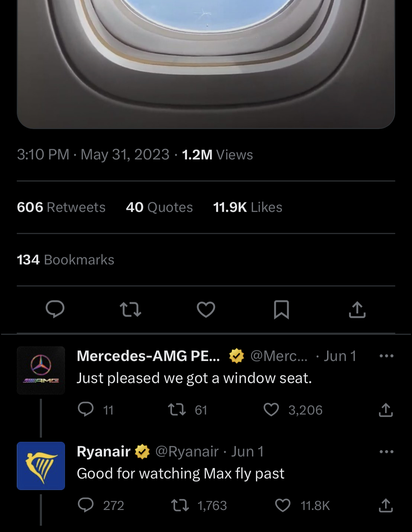Like Ryanair's reply
The width and height of the screenshot is (412, 532).
click(x=283, y=505)
